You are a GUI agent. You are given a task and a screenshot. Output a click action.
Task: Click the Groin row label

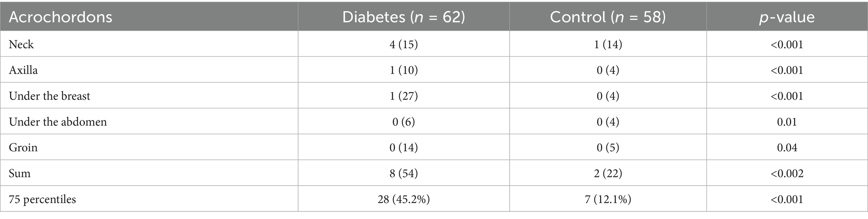23,148
